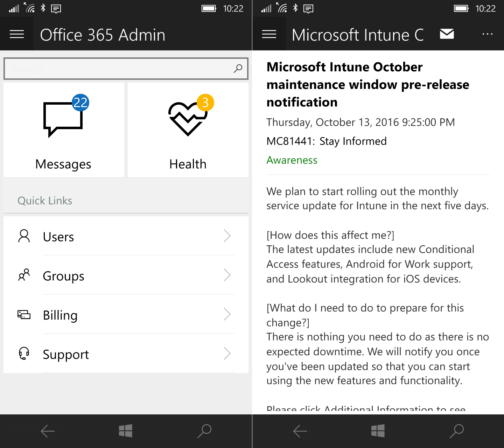
Task: Expand Groups row chevron
Action: [227, 275]
